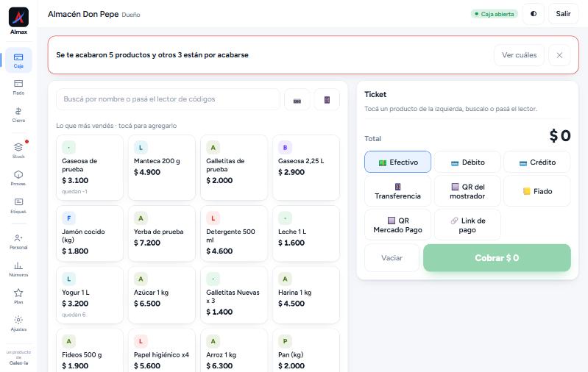Select Crédito payment method
Screen dimensions: 588x372
pyautogui.click(x=537, y=162)
